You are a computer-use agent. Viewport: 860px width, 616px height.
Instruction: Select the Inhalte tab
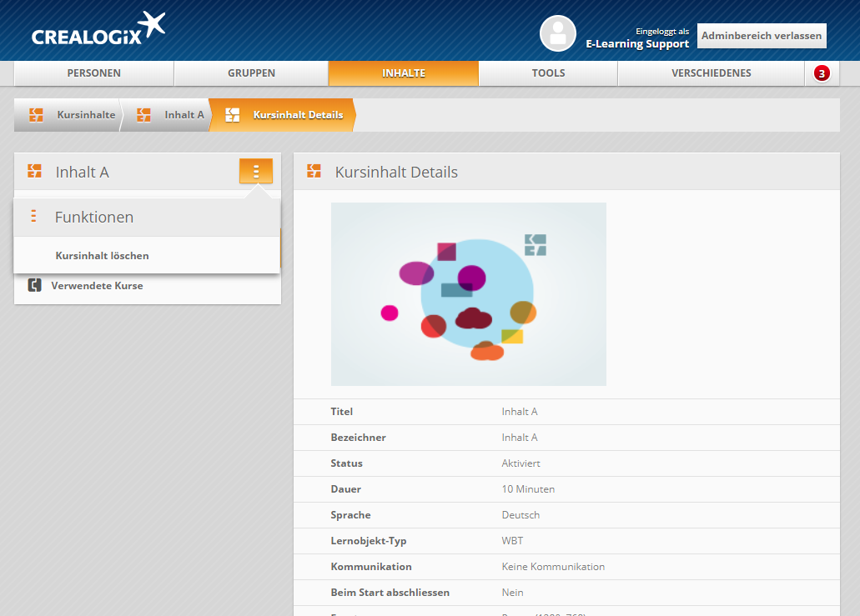point(403,73)
